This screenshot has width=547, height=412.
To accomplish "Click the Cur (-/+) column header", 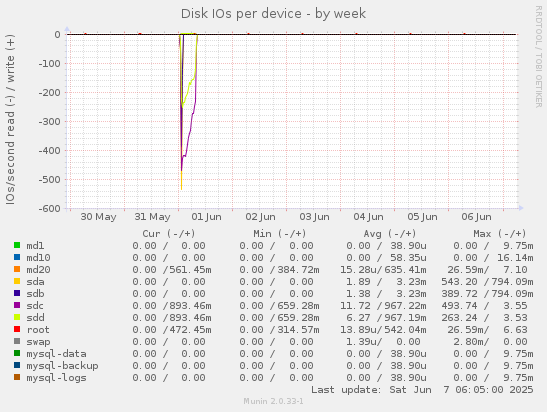I will coord(169,233).
